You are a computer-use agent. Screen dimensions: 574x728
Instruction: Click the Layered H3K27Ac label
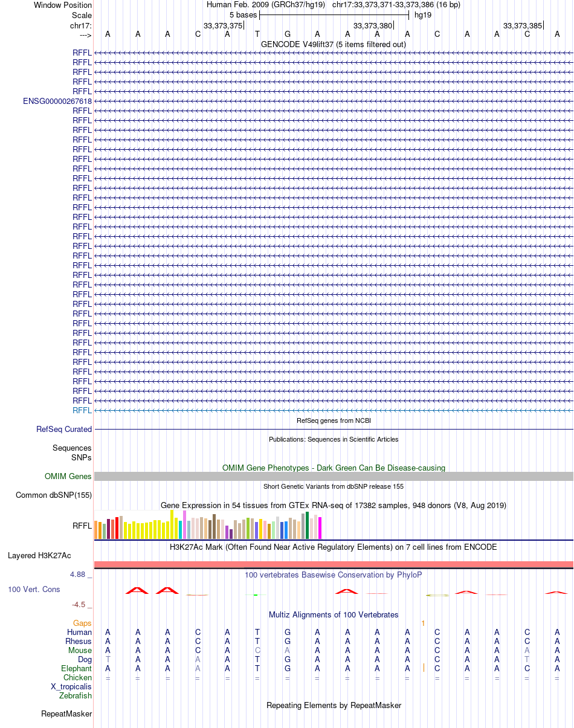click(x=39, y=555)
